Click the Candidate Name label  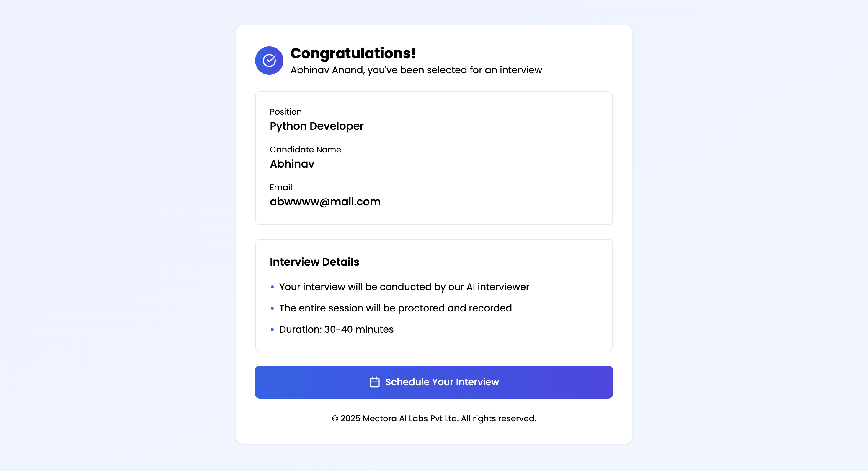305,149
